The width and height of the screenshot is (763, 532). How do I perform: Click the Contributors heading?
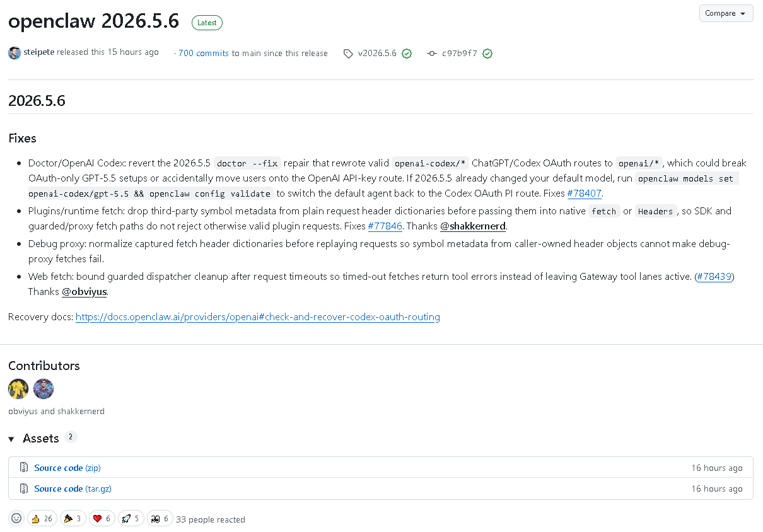coord(44,366)
